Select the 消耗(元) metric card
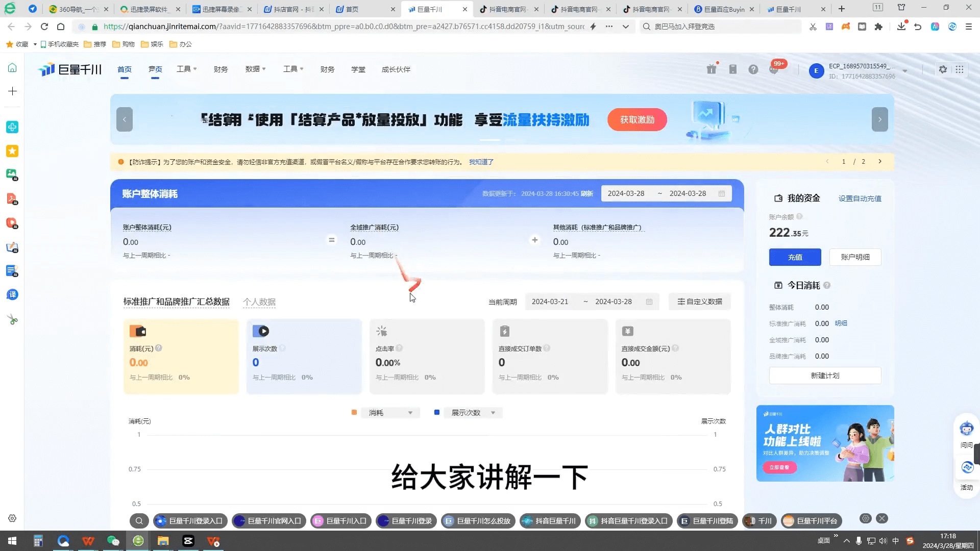 click(x=181, y=357)
